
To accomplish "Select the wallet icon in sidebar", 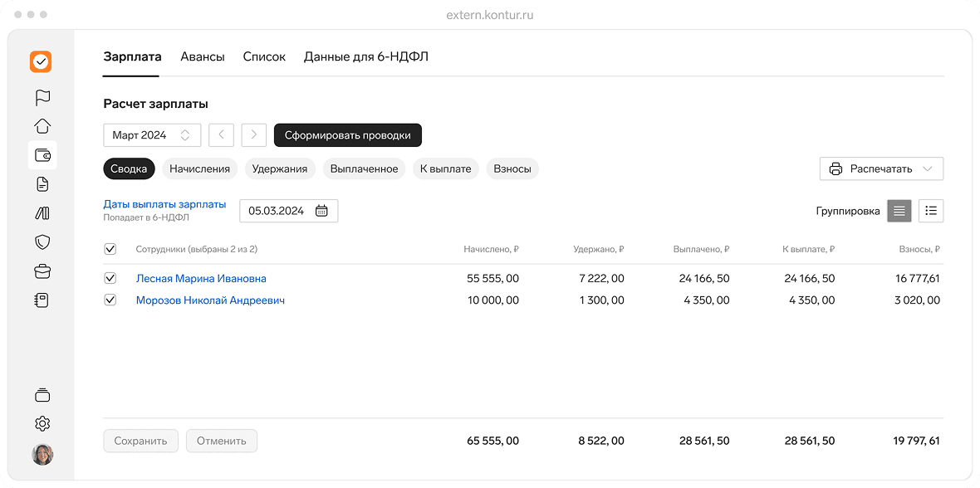I will tap(42, 155).
